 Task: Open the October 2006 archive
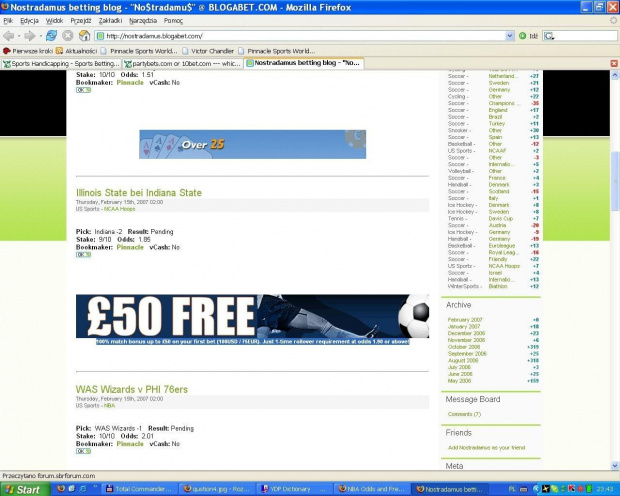464,347
